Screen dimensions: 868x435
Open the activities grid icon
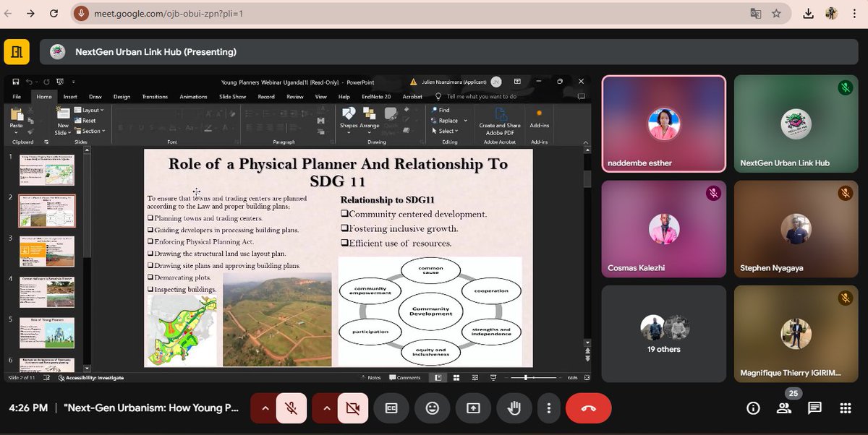845,408
